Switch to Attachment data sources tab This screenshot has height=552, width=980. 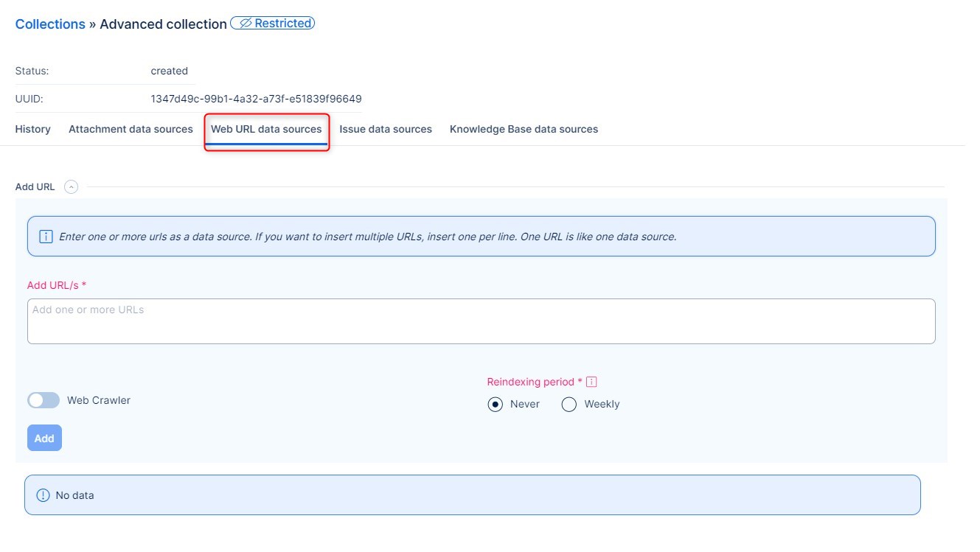click(x=131, y=129)
